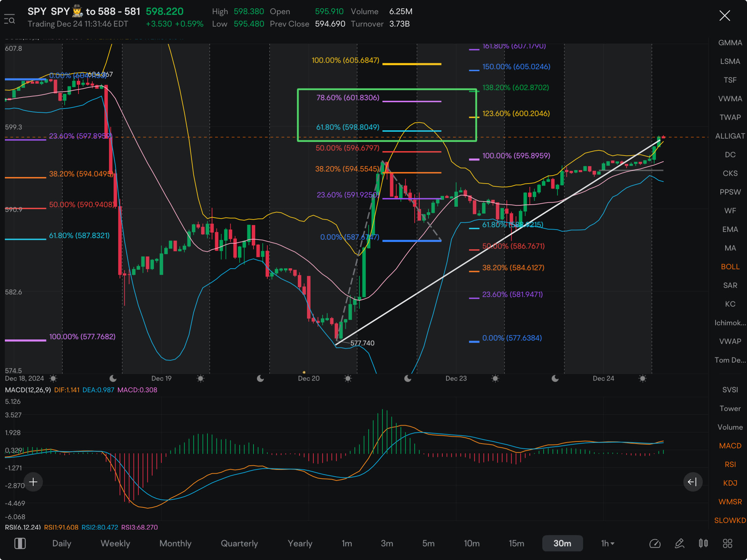Select the 5m interval
Viewport: 747px width, 560px height.
(428, 543)
